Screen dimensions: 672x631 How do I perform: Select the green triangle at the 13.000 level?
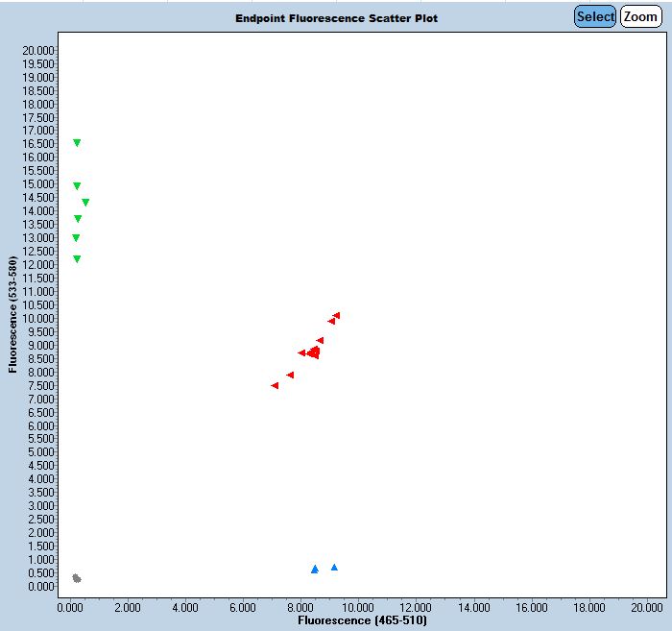pyautogui.click(x=76, y=238)
